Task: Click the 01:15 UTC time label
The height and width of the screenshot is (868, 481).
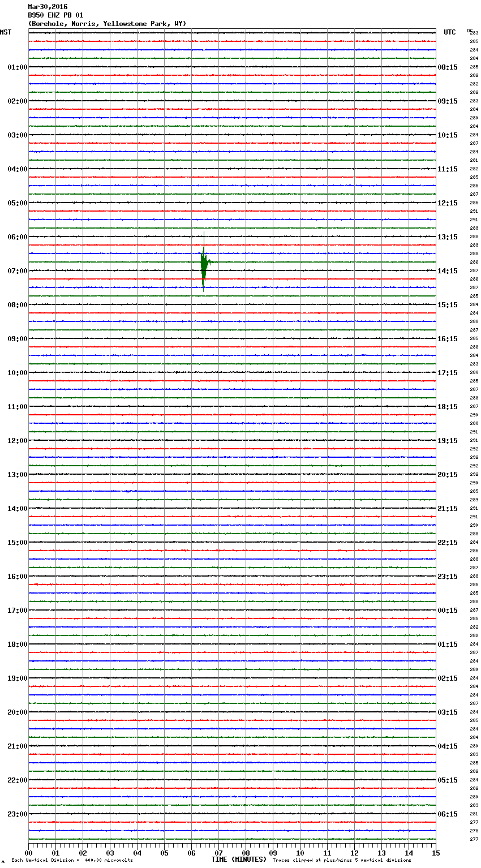Action: coord(448,644)
